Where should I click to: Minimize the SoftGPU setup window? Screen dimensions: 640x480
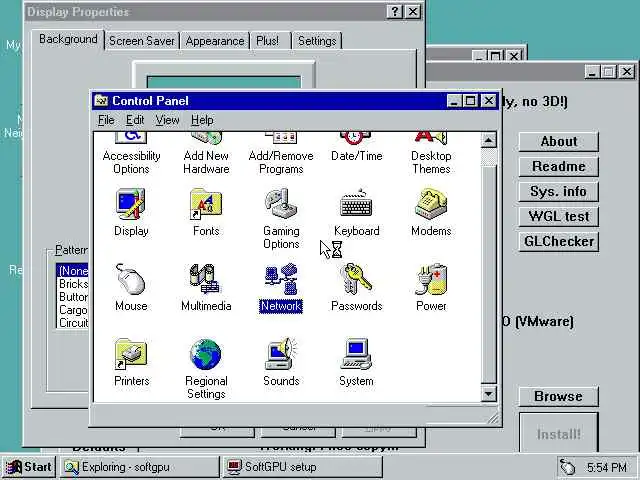click(x=592, y=72)
